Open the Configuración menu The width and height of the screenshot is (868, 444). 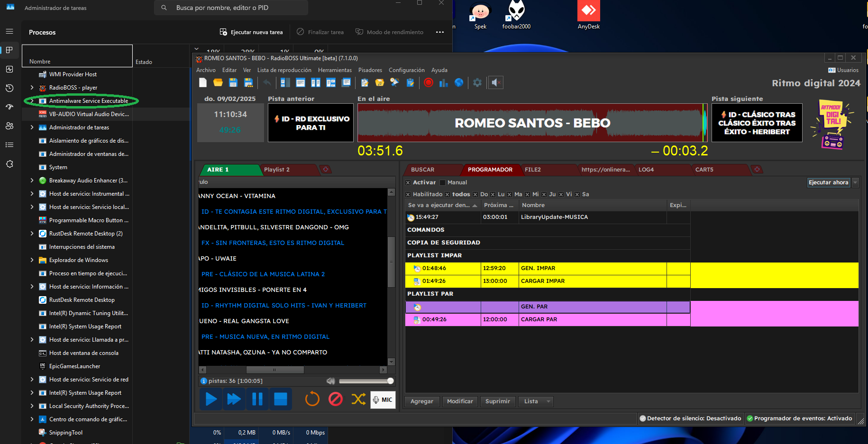(x=407, y=70)
